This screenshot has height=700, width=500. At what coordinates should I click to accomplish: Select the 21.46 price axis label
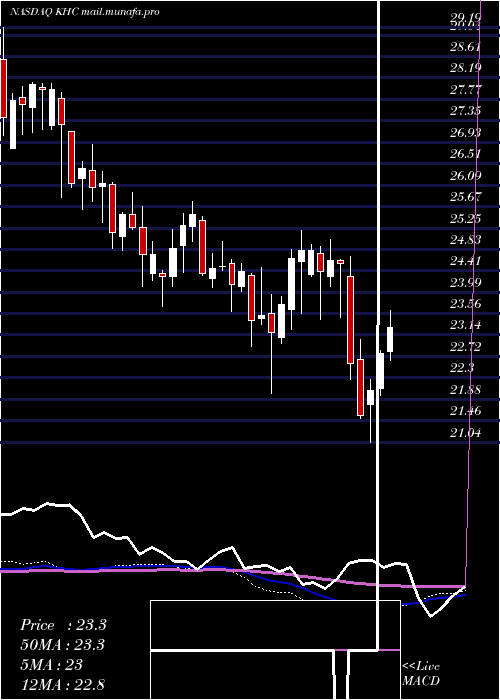click(x=465, y=411)
